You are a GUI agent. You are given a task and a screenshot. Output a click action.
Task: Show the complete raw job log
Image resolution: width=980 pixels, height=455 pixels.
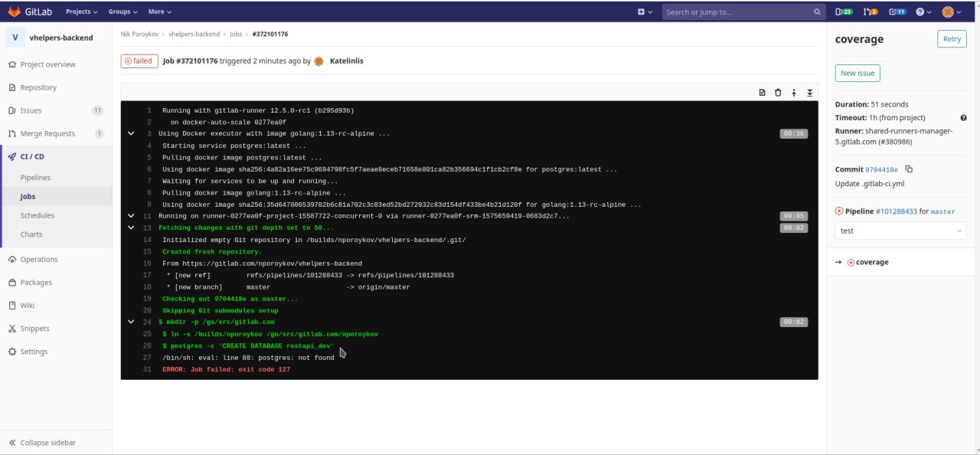[762, 93]
